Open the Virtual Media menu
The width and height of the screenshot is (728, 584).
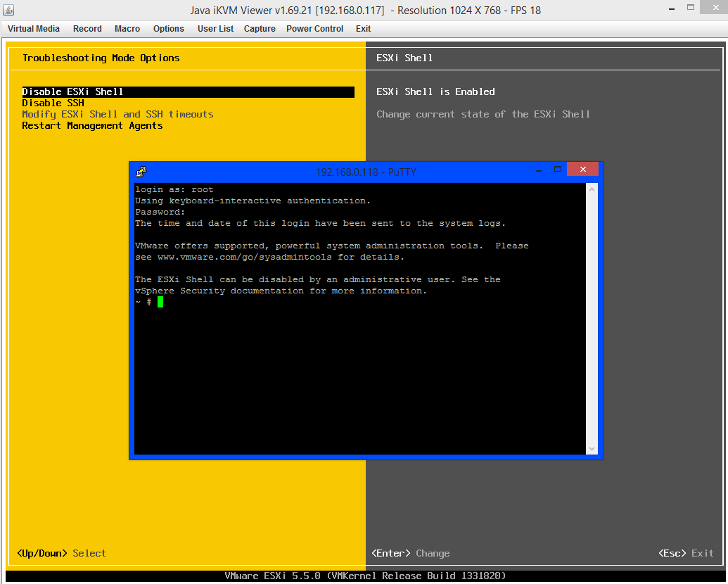(x=34, y=29)
